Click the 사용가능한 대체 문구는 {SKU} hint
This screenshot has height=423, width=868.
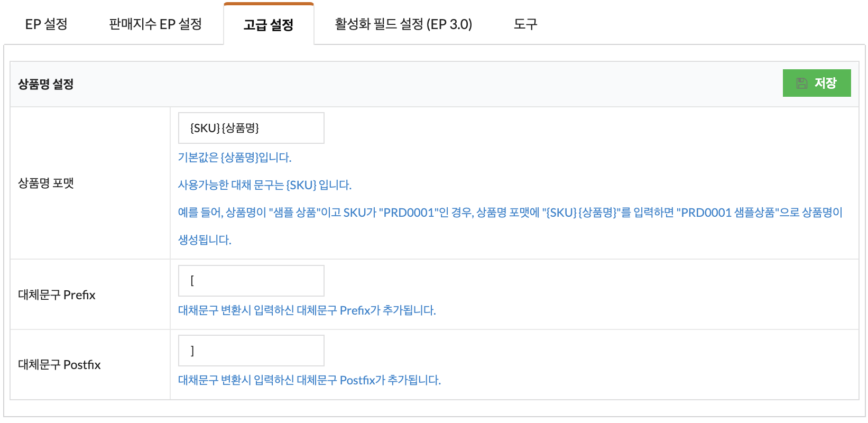point(265,185)
